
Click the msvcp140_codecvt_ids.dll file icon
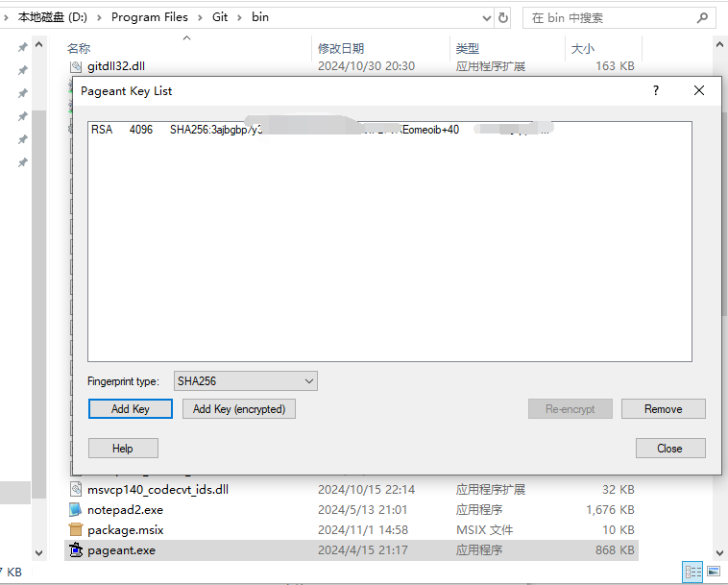[x=76, y=489]
